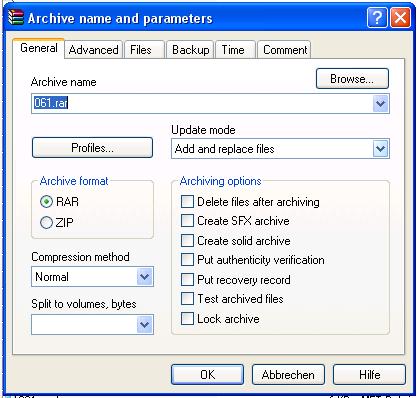
Task: Close the Archive name and parameters dialog
Action: (x=400, y=18)
